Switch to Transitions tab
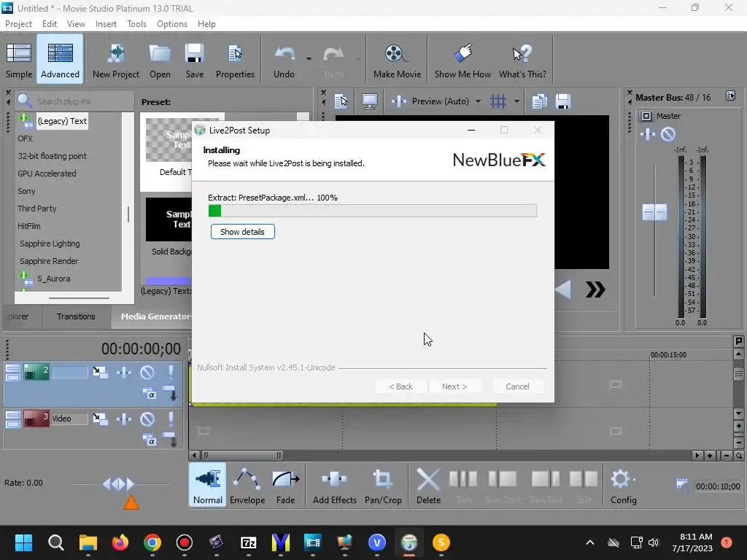747x560 pixels. coord(76,316)
